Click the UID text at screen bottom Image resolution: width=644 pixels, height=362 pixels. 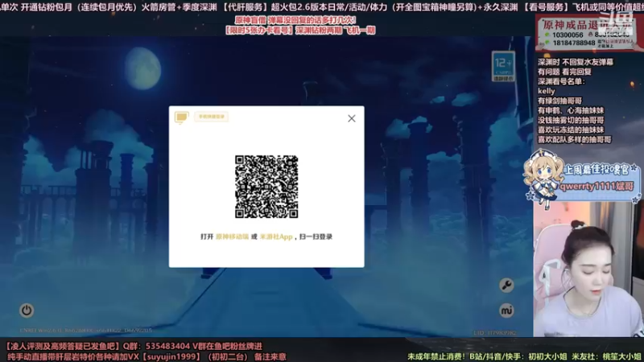494,333
